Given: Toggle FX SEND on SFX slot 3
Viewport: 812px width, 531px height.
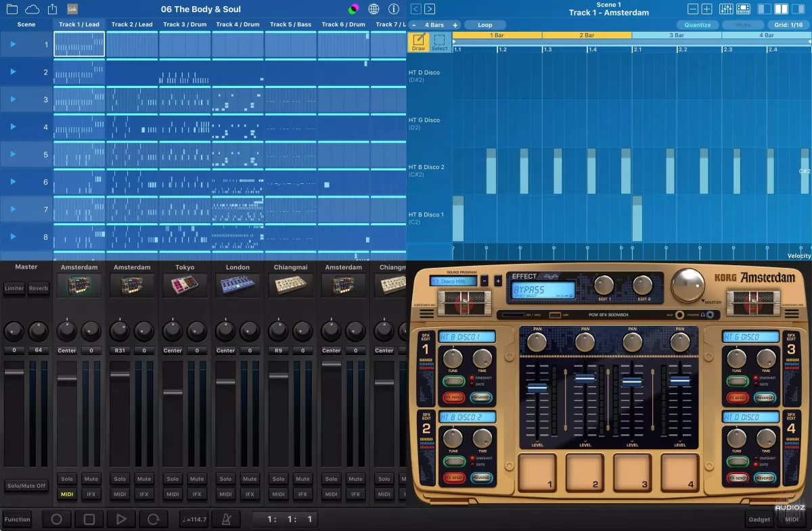Looking at the screenshot, I should 737,398.
